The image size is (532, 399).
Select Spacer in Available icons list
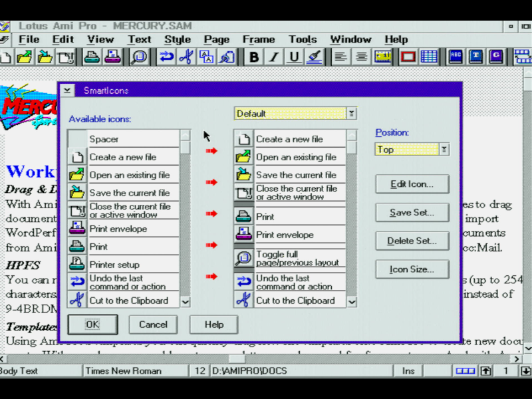tap(124, 139)
